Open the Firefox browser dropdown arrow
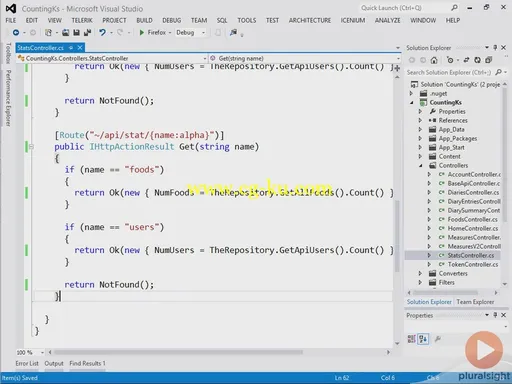This screenshot has width=512, height=384. pyautogui.click(x=170, y=33)
